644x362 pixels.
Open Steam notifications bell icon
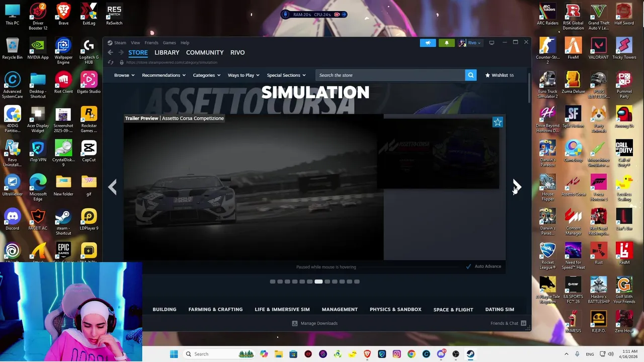(x=446, y=43)
